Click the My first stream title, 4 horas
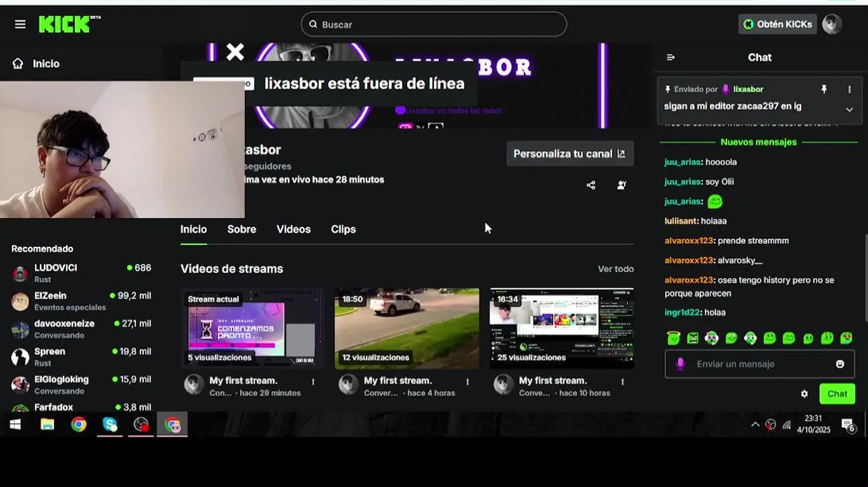The image size is (868, 487). [397, 381]
